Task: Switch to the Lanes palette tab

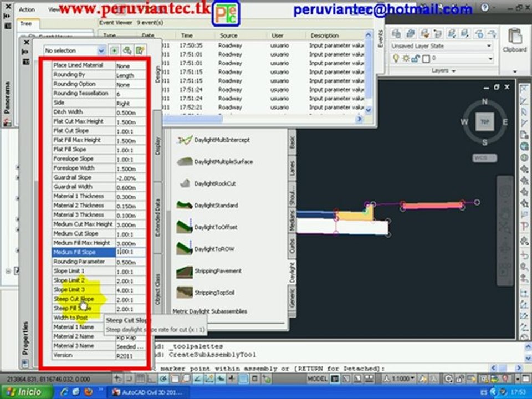Action: point(292,168)
